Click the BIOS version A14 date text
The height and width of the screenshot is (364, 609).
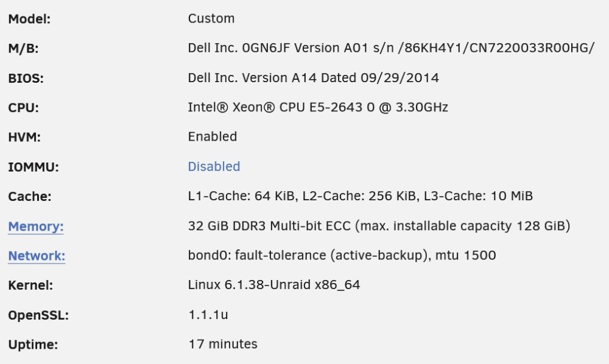pyautogui.click(x=314, y=78)
